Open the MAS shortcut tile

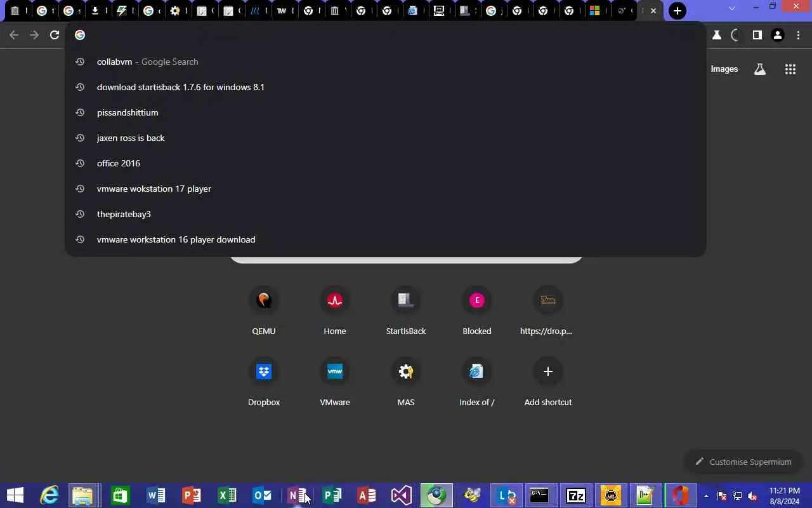[x=406, y=382]
